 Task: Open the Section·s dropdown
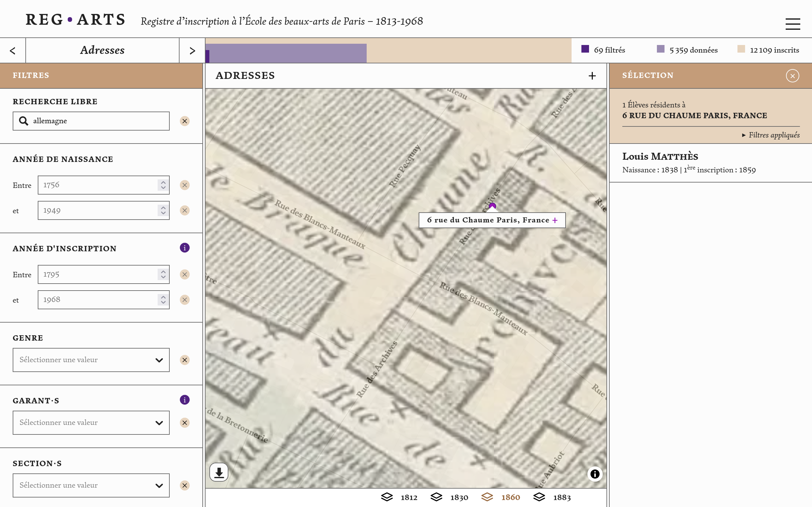pos(91,485)
